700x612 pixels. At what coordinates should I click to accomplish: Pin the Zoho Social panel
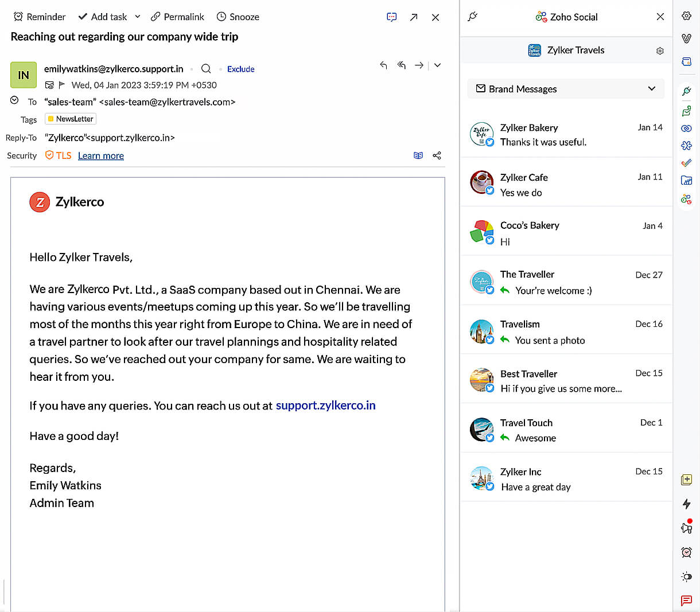473,17
